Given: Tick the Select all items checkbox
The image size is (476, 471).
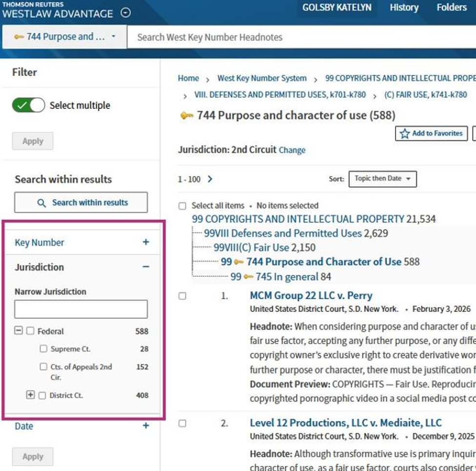Looking at the screenshot, I should click(x=182, y=206).
